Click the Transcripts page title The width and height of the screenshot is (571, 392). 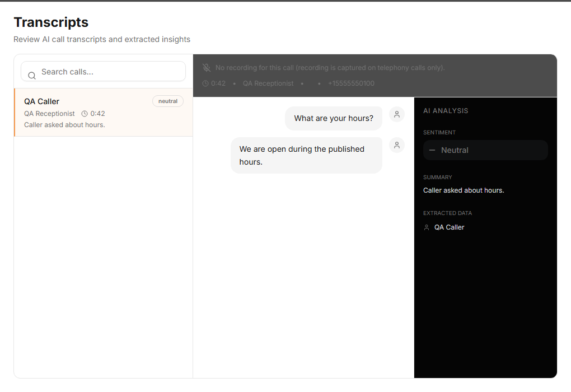51,22
